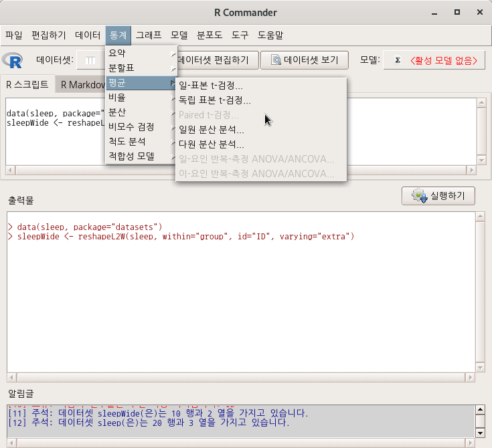Viewport: 492px width, 448px height.
Task: Choose 일-표본 t-검정...
Action: click(x=261, y=86)
